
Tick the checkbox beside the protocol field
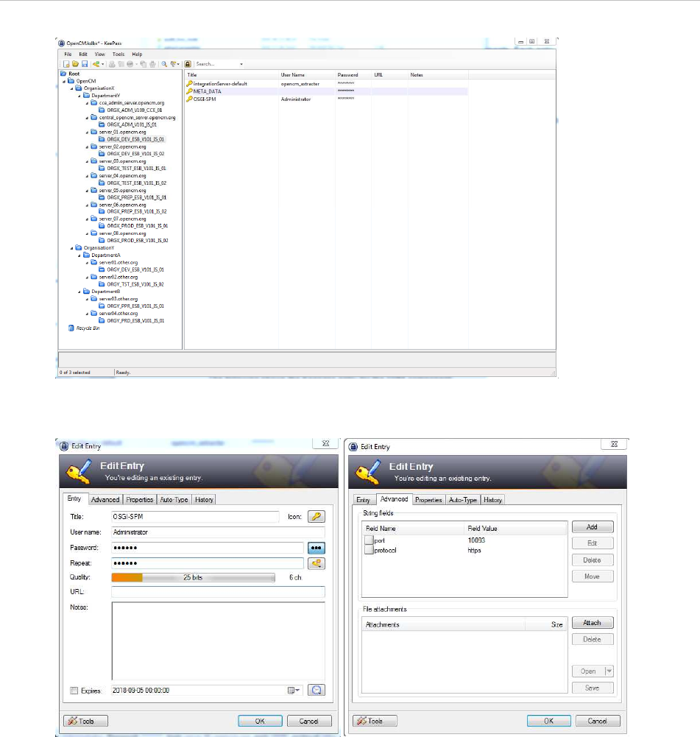tap(369, 550)
